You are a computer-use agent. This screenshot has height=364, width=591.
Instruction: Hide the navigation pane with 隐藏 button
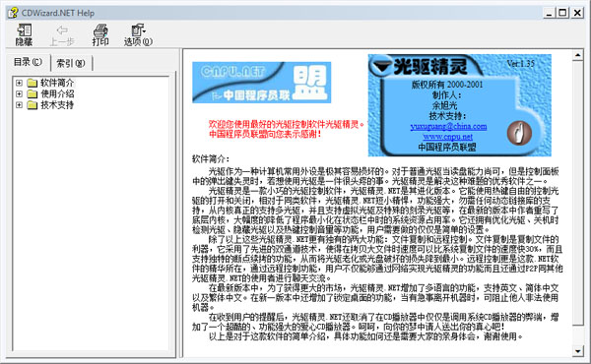click(24, 34)
